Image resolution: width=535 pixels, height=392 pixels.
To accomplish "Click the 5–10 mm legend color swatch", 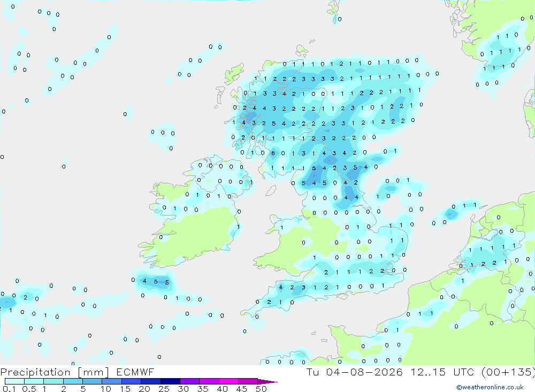I will pyautogui.click(x=92, y=381).
